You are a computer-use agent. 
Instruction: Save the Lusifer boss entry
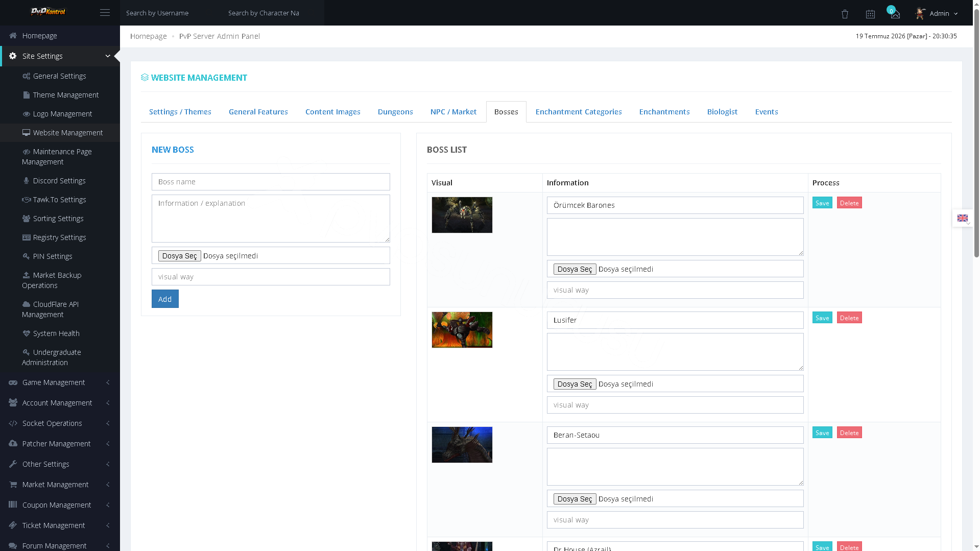(x=822, y=318)
